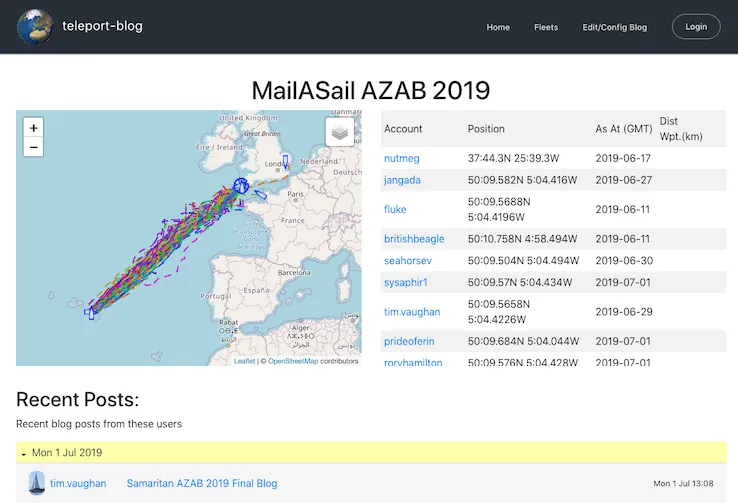This screenshot has height=503, width=738.
Task: Select the fluke account link
Action: click(395, 209)
